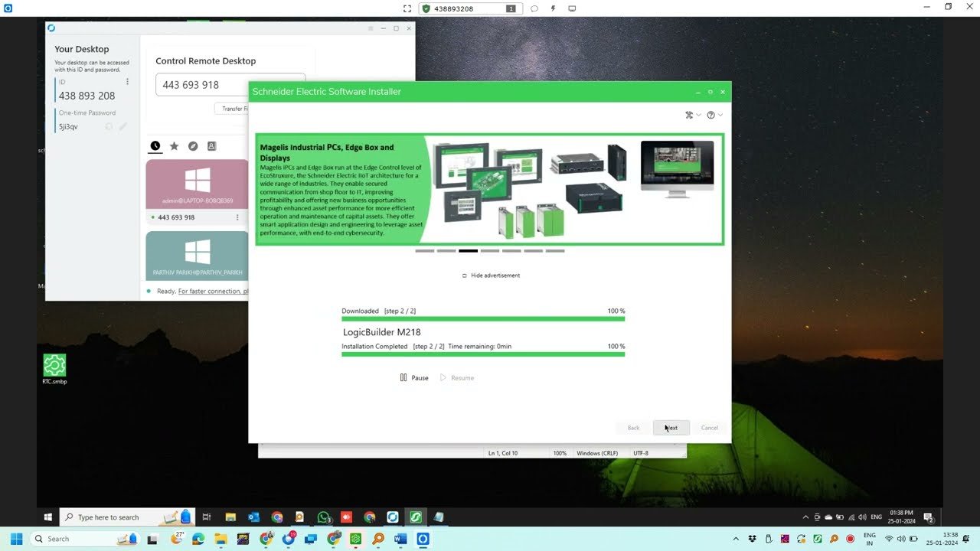
Task: Open Microsoft Edge on the local taskbar
Action: point(198,539)
